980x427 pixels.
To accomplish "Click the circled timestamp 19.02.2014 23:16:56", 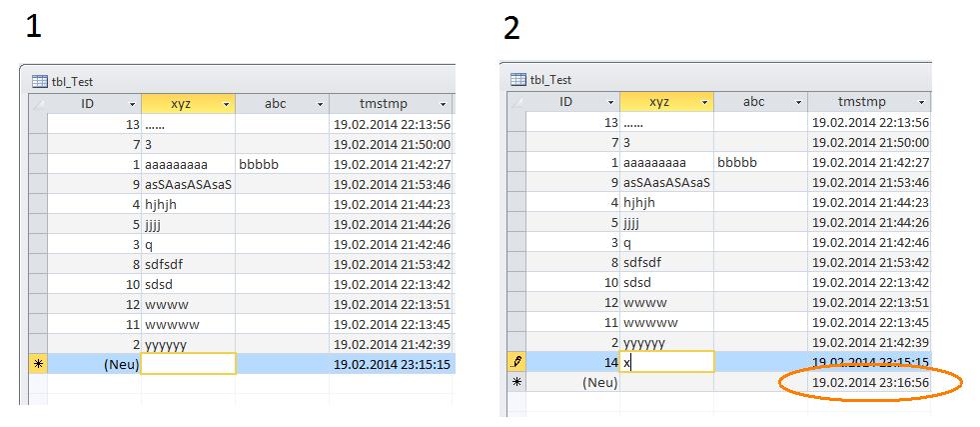I will point(870,382).
